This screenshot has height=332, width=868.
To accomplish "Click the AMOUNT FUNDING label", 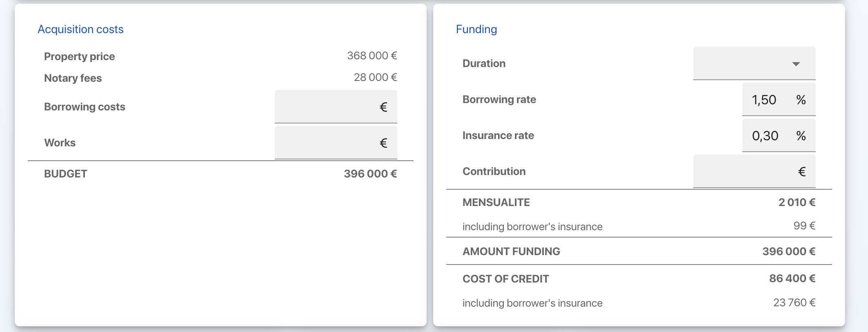I will point(511,251).
